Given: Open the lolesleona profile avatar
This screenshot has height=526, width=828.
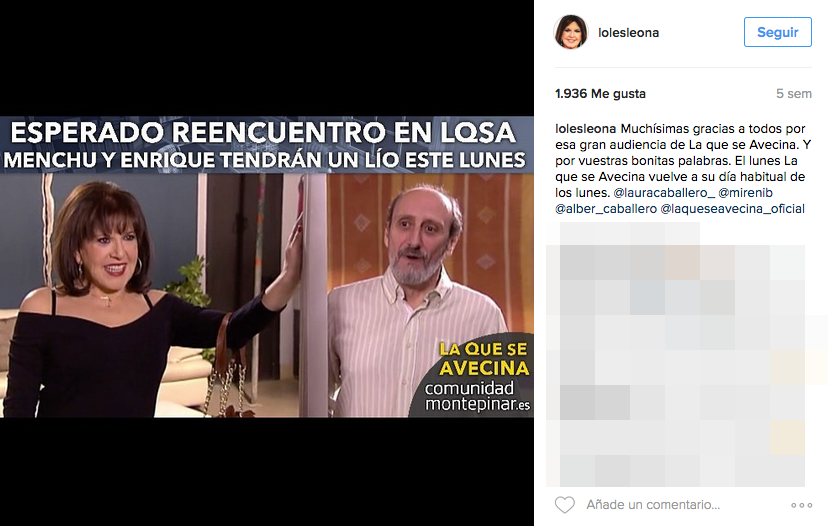Looking at the screenshot, I should (571, 32).
